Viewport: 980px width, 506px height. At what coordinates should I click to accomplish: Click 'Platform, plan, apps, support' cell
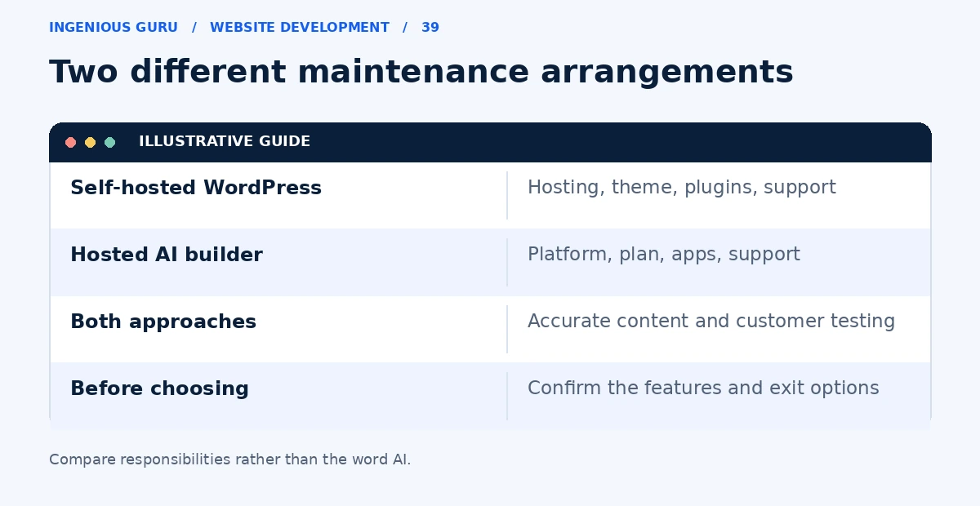664,255
